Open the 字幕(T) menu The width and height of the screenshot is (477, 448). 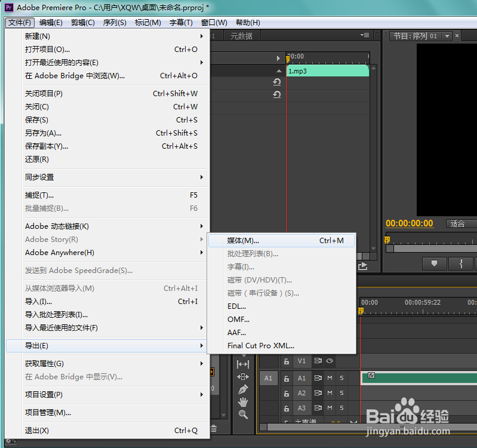click(x=181, y=23)
